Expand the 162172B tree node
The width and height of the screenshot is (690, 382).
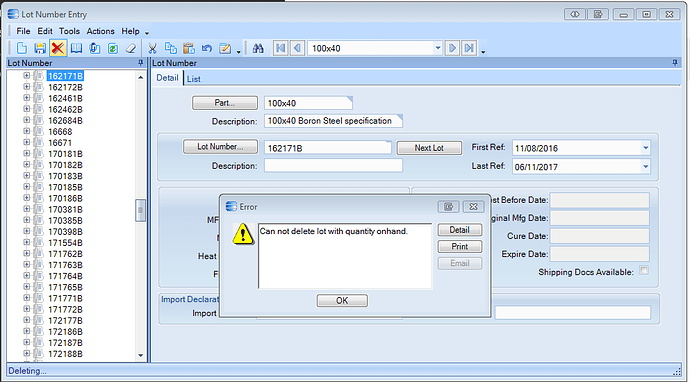(26, 87)
